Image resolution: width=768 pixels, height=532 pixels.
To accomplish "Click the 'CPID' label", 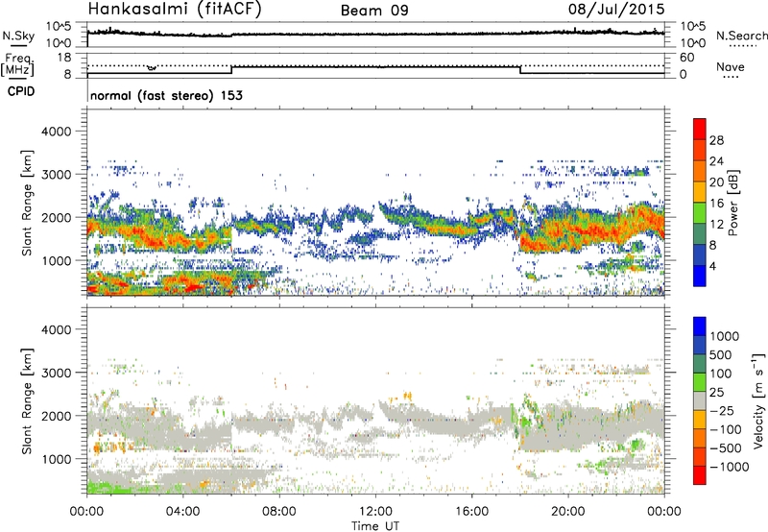I will point(21,91).
